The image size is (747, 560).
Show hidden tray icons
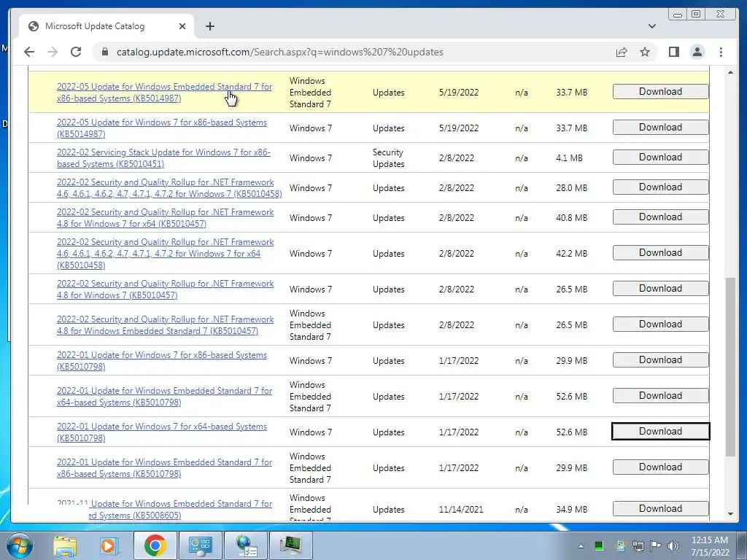581,546
